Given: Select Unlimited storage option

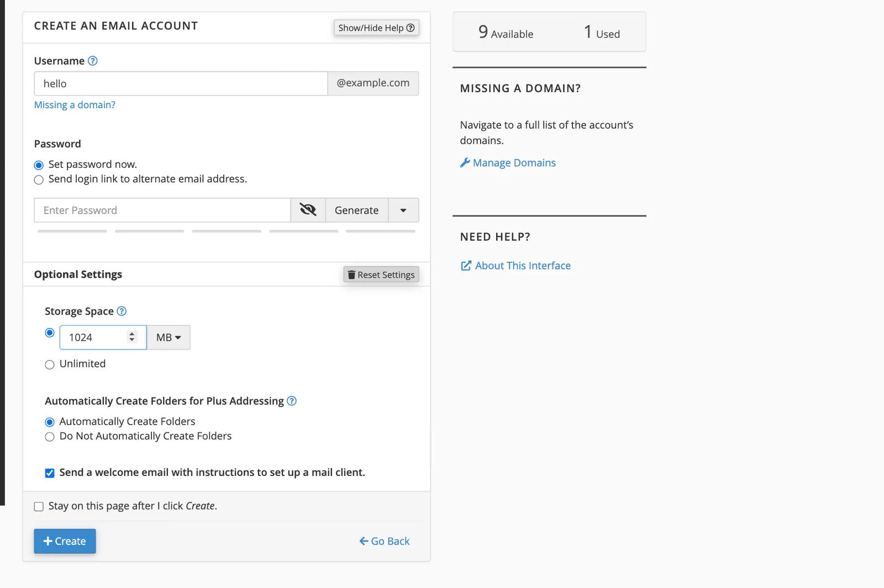Looking at the screenshot, I should click(x=50, y=364).
